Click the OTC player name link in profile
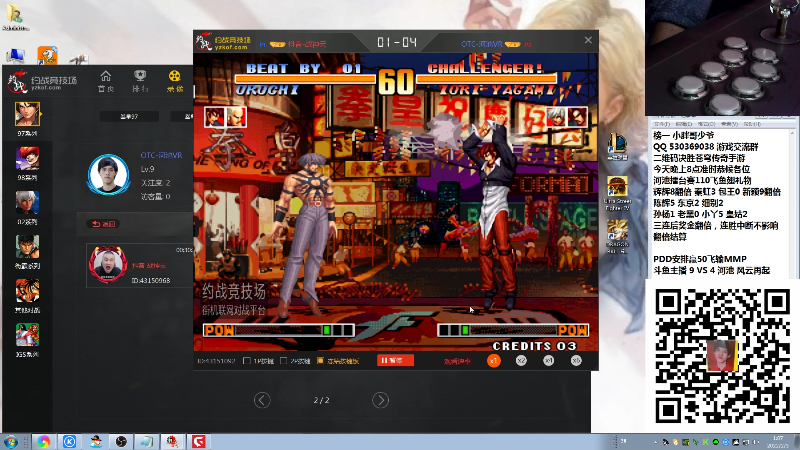The image size is (800, 450). (x=161, y=155)
